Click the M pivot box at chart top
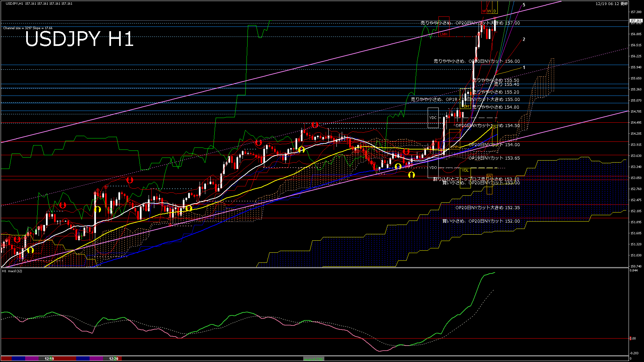Viewport: 644px width, 362px height. [484, 7]
